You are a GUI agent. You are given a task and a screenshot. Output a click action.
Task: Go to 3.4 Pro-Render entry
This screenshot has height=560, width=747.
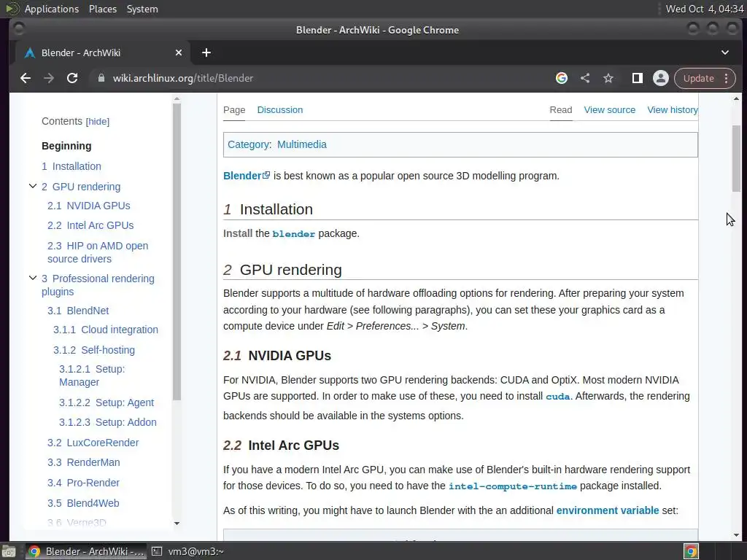[83, 483]
